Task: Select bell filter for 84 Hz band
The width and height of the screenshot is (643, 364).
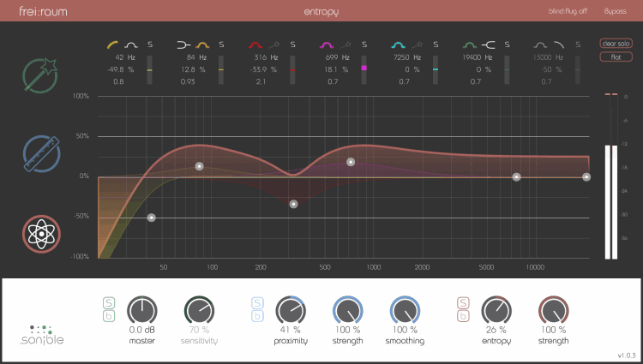Action: [202, 45]
